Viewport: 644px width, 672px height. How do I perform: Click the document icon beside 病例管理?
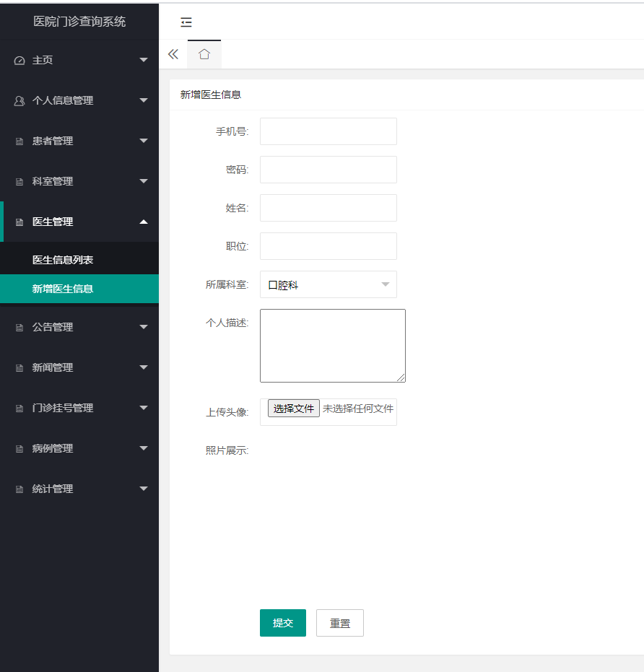pos(19,449)
